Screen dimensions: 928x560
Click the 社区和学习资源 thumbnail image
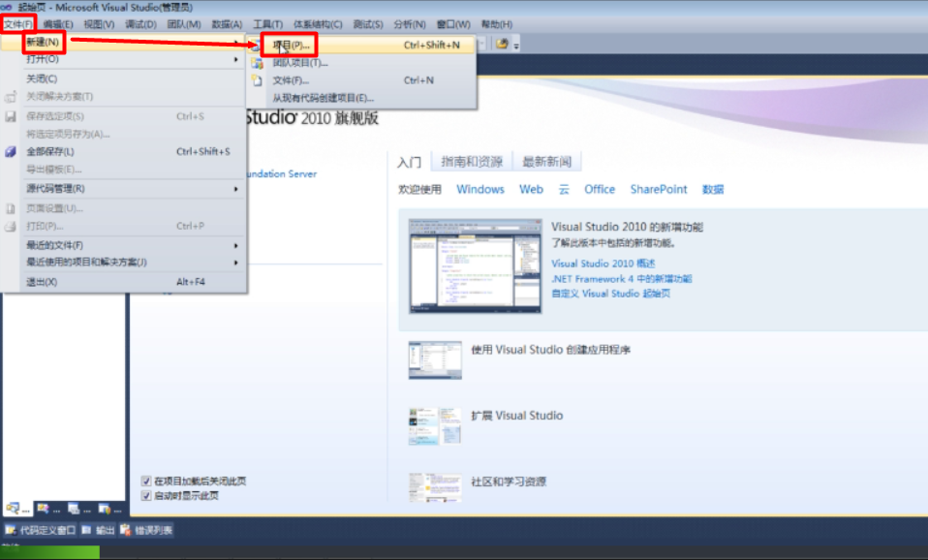[x=435, y=487]
